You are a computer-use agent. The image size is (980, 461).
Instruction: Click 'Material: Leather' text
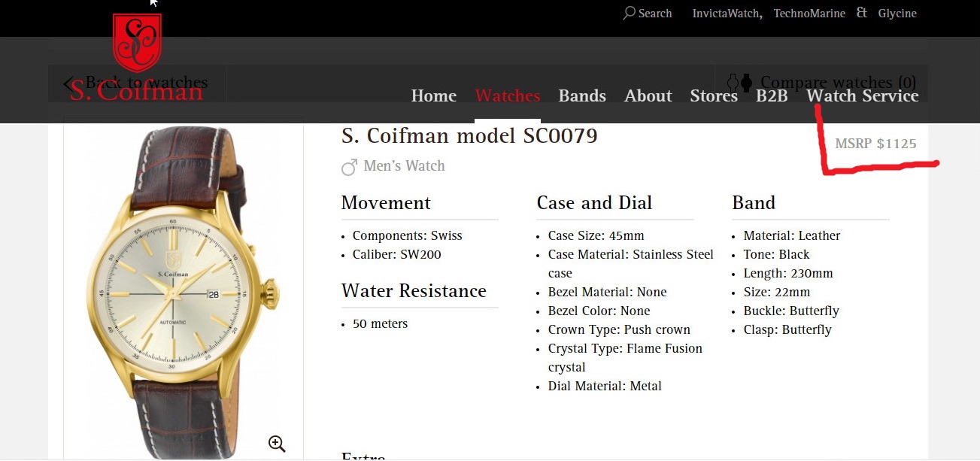(792, 235)
